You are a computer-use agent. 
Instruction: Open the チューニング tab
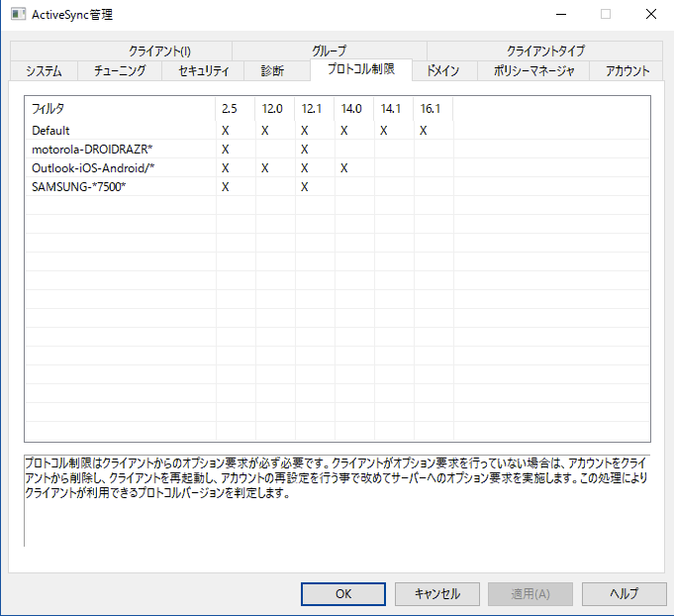pos(120,70)
